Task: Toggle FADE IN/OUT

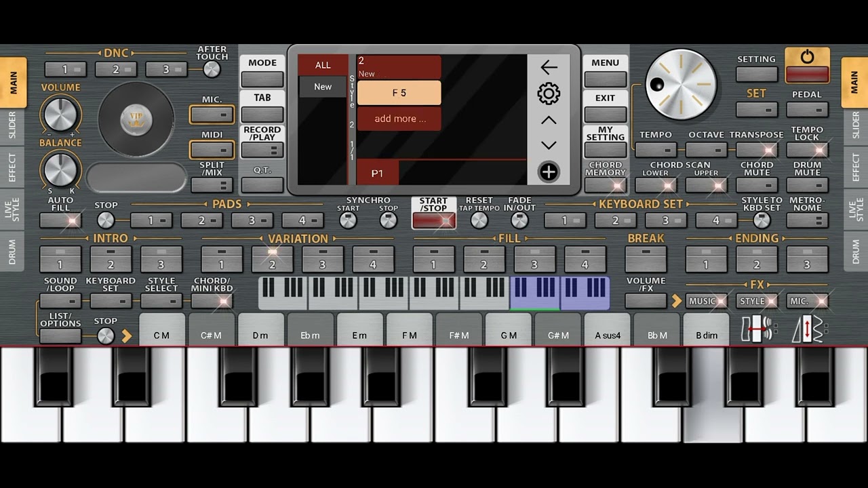Action: (519, 220)
